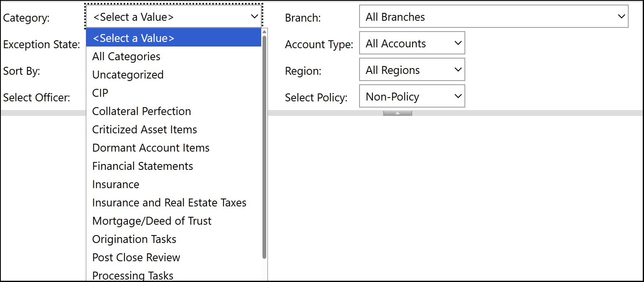Select Dormant Account Items entry

pos(151,148)
